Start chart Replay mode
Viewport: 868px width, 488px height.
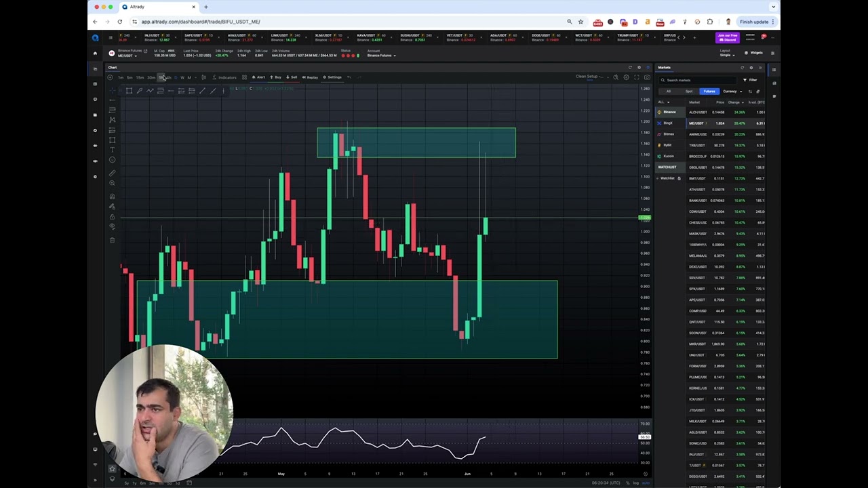coord(310,77)
